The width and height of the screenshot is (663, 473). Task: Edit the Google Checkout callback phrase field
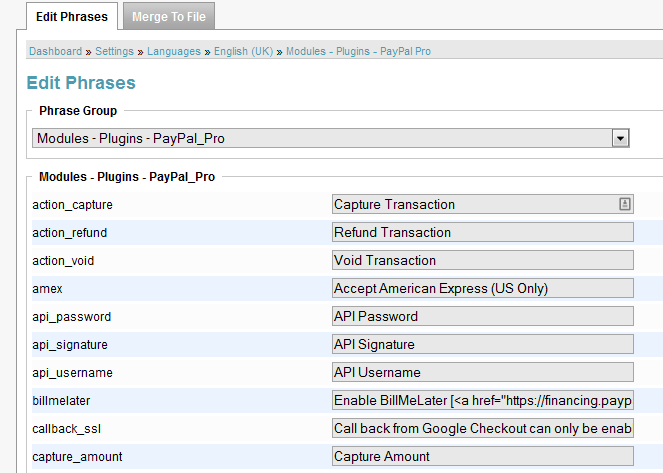click(x=482, y=428)
